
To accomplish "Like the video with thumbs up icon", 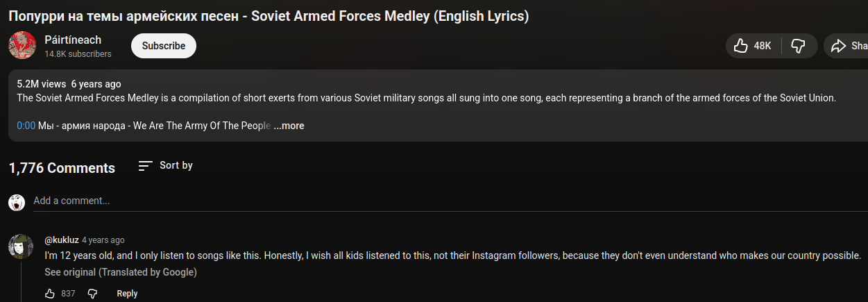I will tap(741, 46).
